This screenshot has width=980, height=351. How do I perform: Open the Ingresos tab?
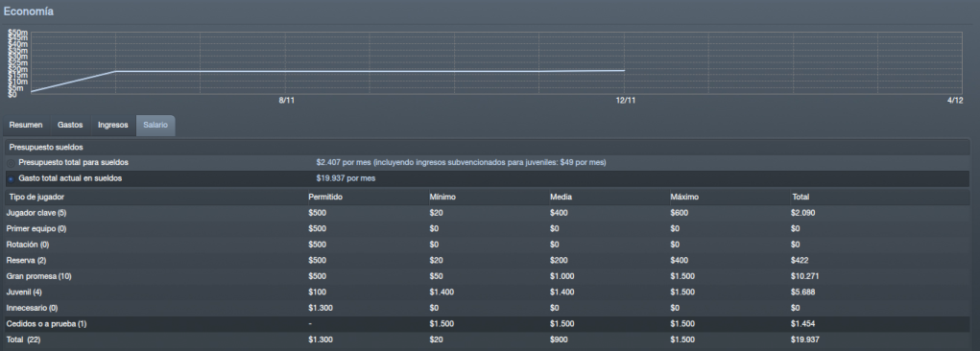pyautogui.click(x=113, y=125)
